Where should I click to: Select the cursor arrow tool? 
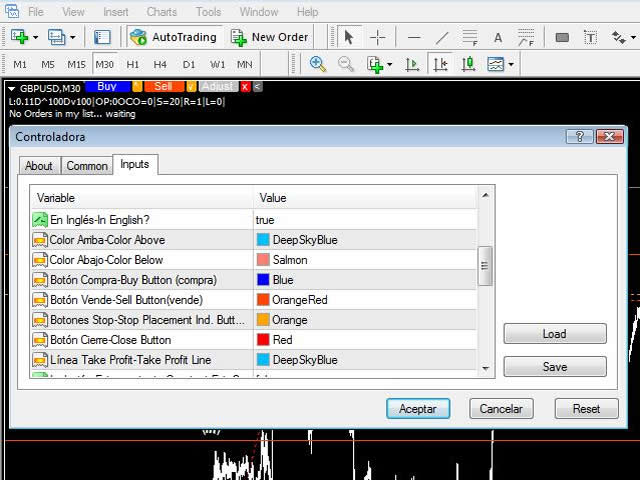[349, 37]
